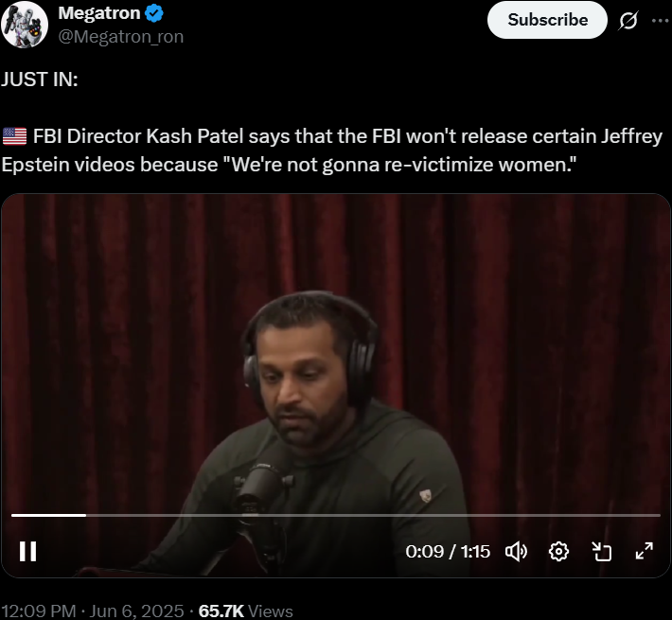
Task: Toggle the picture-in-picture mini player icon
Action: [601, 552]
